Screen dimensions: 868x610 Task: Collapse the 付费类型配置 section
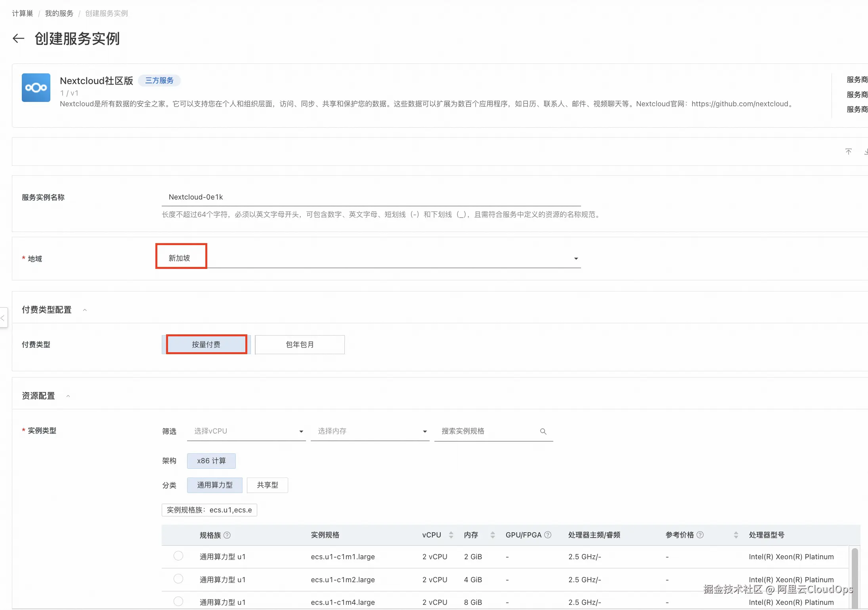(x=84, y=310)
